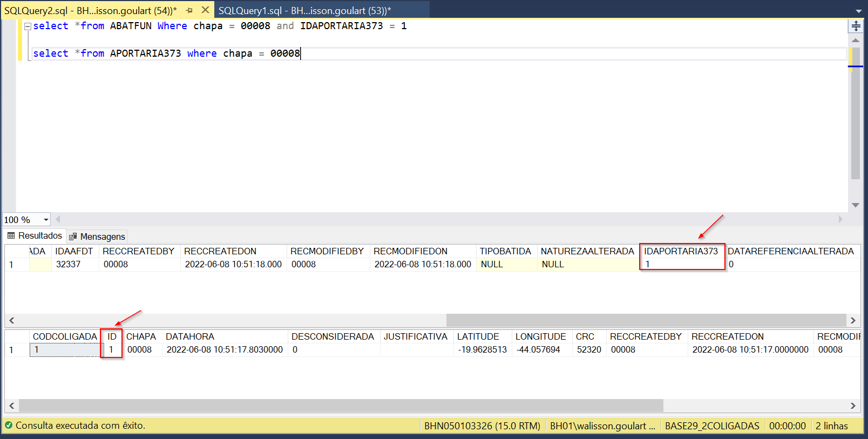Image resolution: width=868 pixels, height=439 pixels.
Task: Switch to the SQLQuery1.sql tab
Action: pos(304,10)
